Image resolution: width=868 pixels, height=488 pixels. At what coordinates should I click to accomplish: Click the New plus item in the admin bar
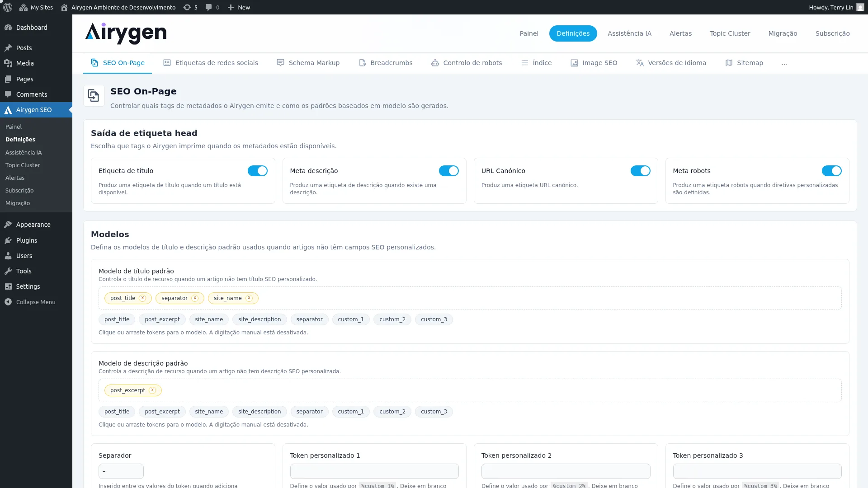[238, 7]
